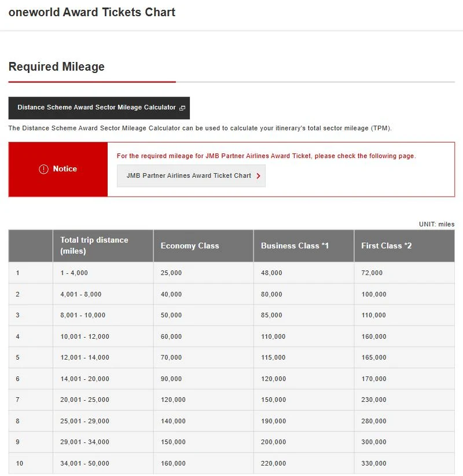This screenshot has height=476, width=463.
Task: Select the '160,000' First Class cell
Action: pyautogui.click(x=405, y=336)
